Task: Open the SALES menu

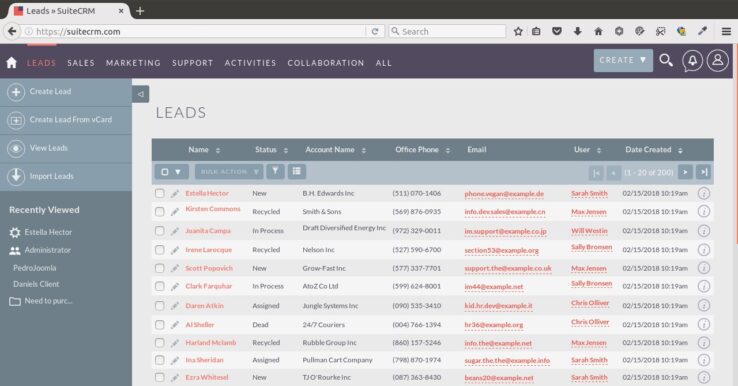Action: 80,63
